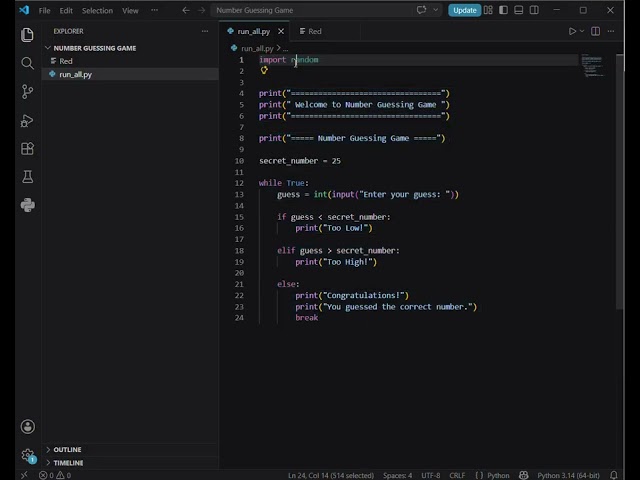Toggle the bottom panel
This screenshot has width=640, height=480.
(x=518, y=10)
